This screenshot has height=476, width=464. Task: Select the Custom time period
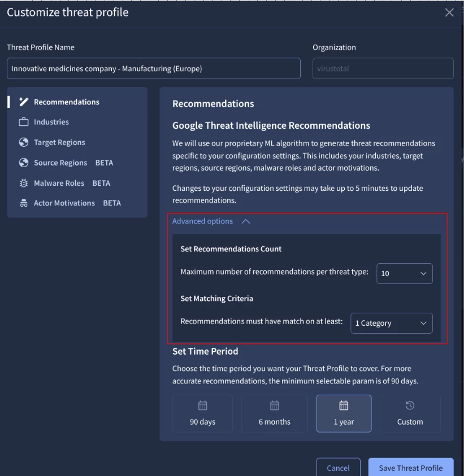tap(410, 413)
